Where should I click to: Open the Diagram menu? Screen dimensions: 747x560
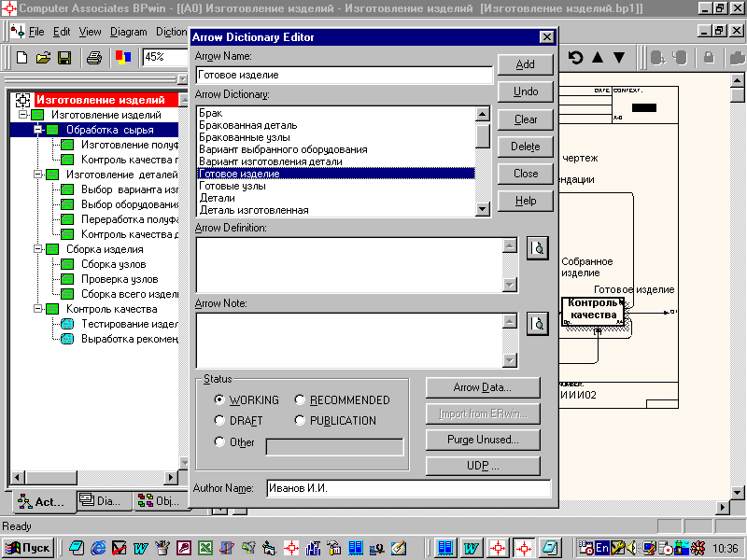tap(129, 32)
